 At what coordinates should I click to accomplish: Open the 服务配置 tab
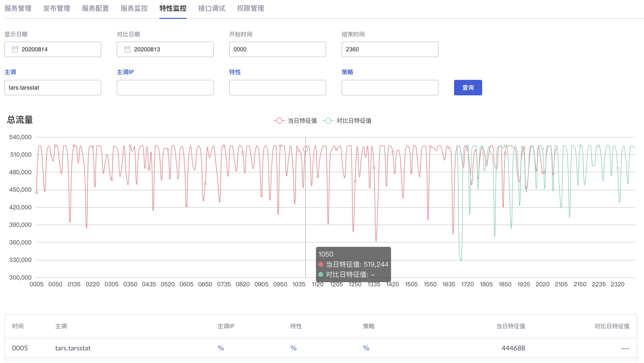[x=95, y=8]
